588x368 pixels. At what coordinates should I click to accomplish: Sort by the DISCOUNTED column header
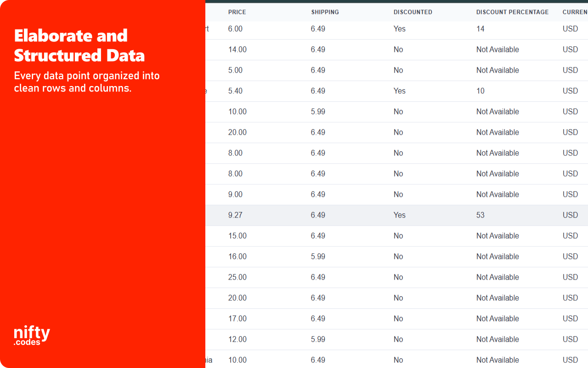click(413, 12)
